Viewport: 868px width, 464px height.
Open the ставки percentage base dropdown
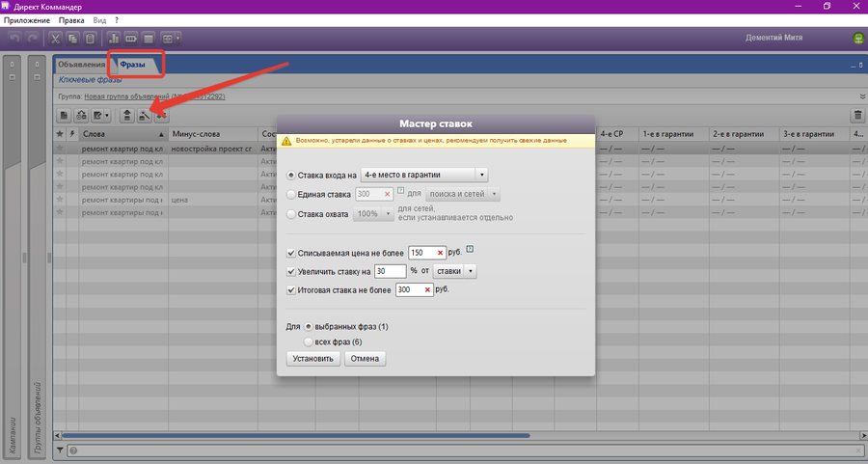pos(455,271)
